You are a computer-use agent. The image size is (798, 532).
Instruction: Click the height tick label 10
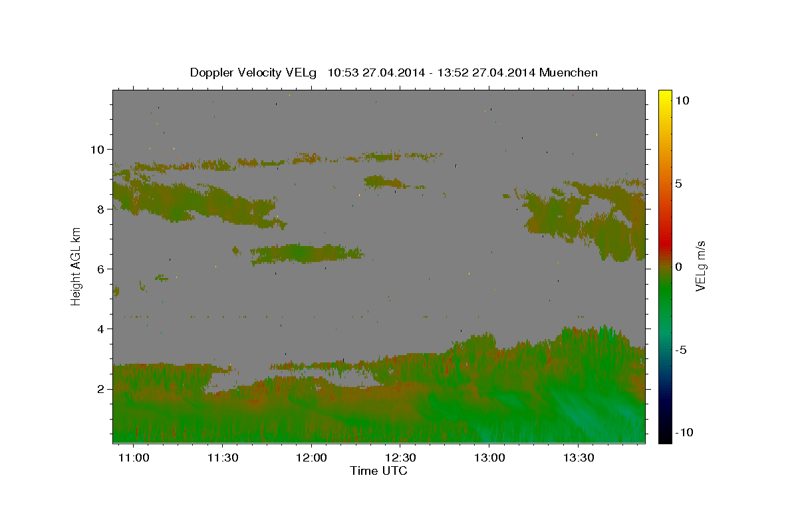(98, 149)
